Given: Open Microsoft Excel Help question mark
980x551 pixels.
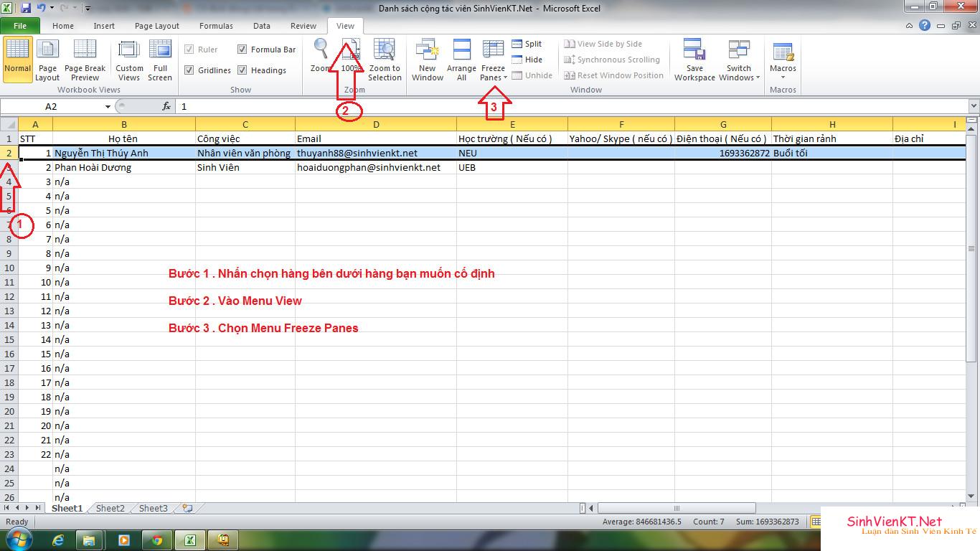Looking at the screenshot, I should click(x=925, y=25).
